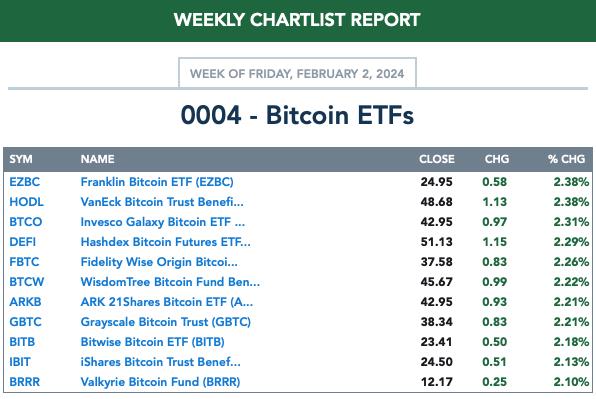The image size is (596, 399).
Task: Open the HODL symbol link
Action: (x=26, y=202)
